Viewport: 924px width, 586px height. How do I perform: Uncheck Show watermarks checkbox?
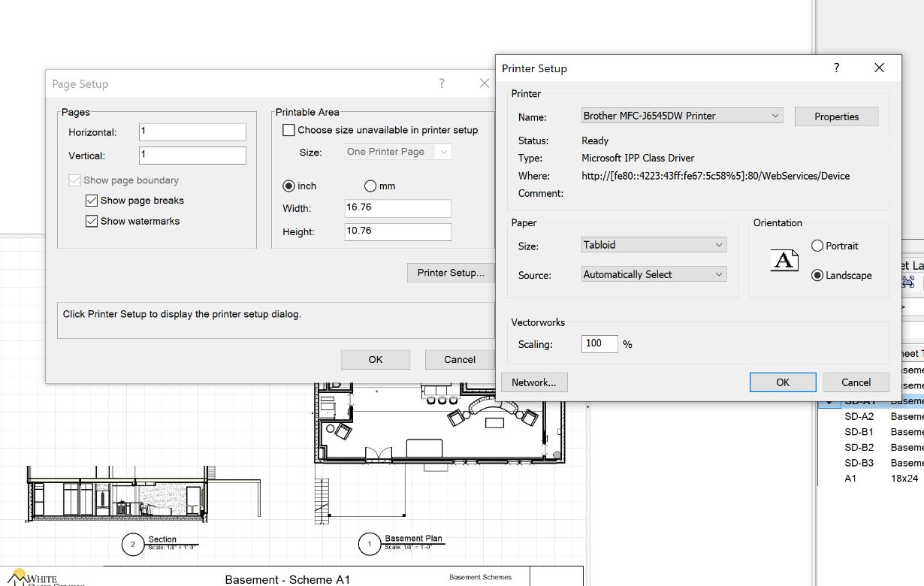pos(92,221)
